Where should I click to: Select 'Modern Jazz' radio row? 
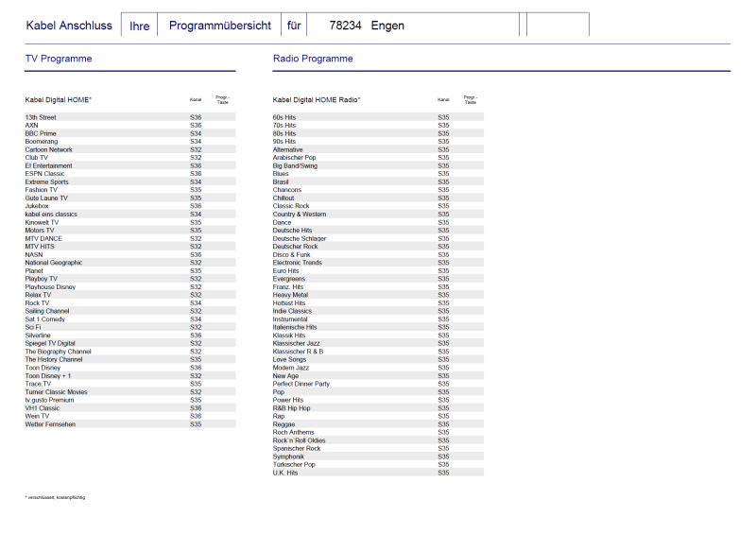tap(378, 368)
